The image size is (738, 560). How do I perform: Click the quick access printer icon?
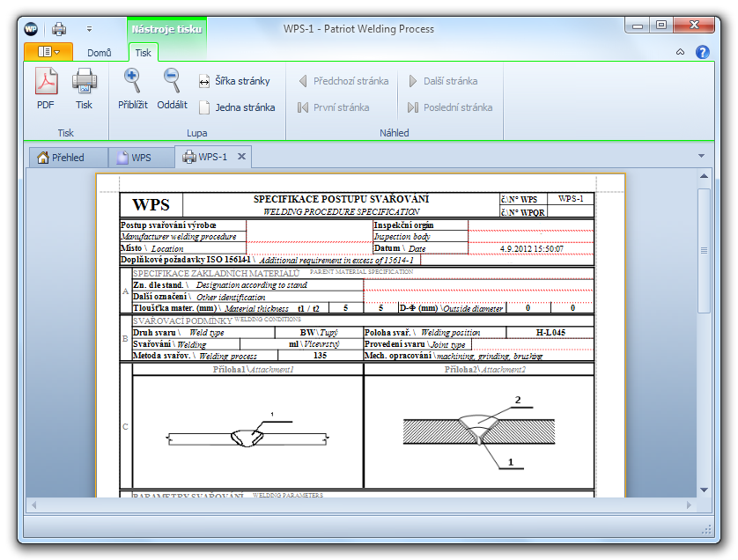[59, 29]
